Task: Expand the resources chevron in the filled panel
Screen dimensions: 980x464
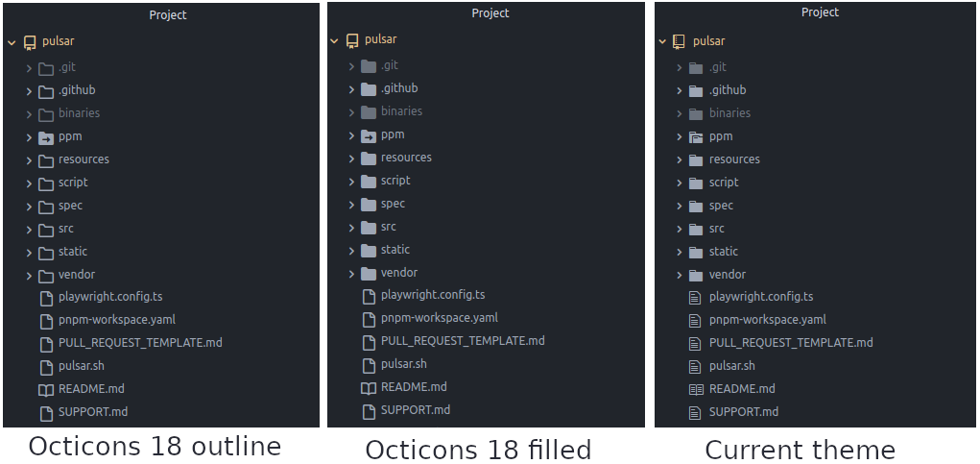Action: point(352,159)
